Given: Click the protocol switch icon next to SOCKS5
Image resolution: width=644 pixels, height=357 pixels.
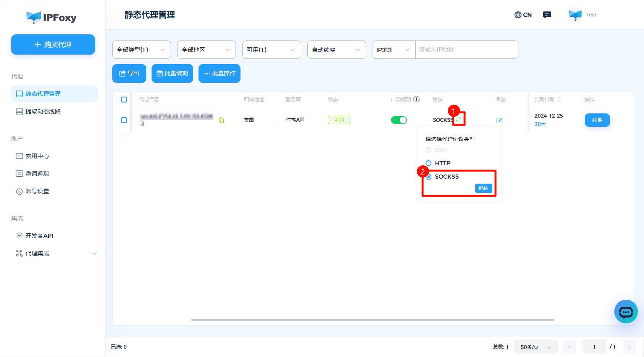Looking at the screenshot, I should 458,119.
